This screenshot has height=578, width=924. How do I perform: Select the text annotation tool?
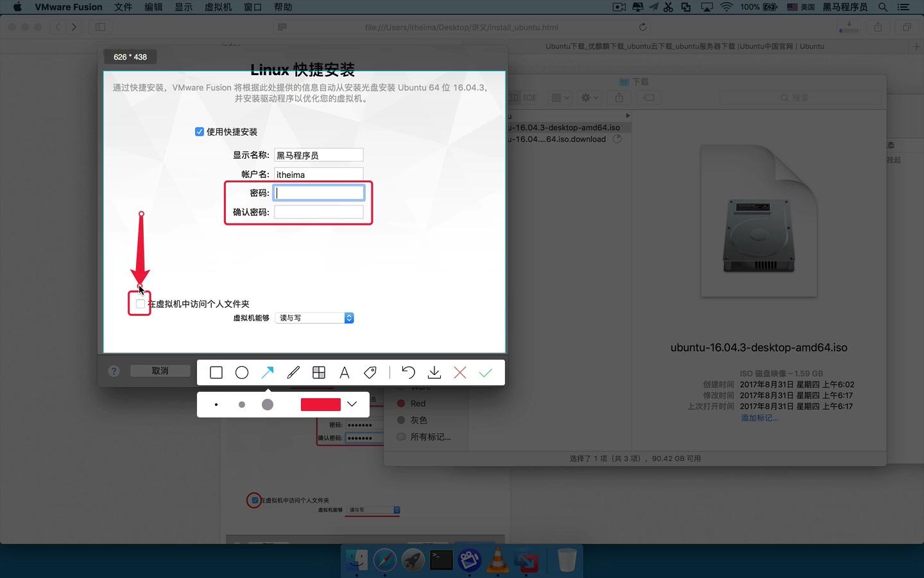(345, 372)
